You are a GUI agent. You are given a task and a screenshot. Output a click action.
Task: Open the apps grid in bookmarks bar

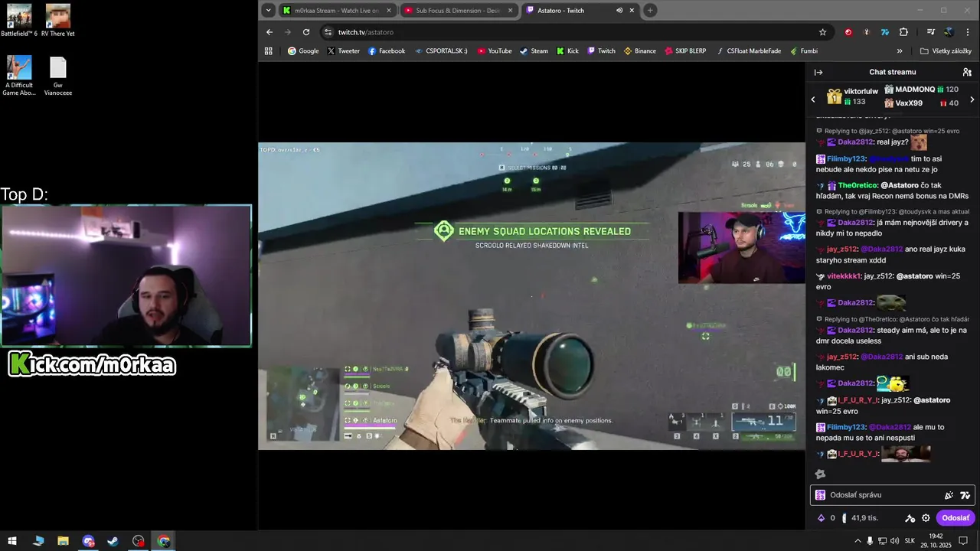coord(269,51)
